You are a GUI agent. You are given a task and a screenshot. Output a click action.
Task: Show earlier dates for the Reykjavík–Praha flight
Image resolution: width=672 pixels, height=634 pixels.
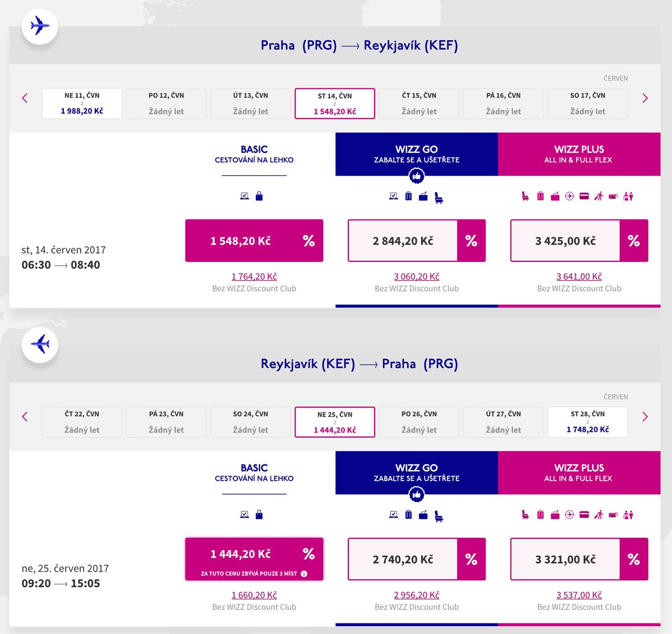(x=25, y=417)
